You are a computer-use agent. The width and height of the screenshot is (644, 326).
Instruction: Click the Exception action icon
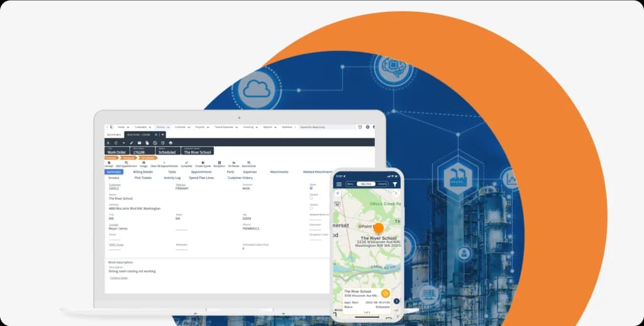[x=219, y=163]
